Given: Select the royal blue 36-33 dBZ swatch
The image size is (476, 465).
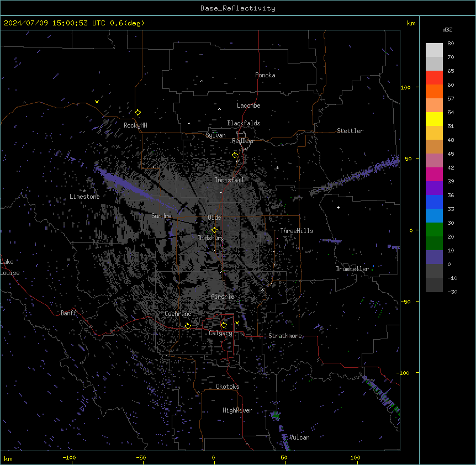Looking at the screenshot, I should coord(434,202).
